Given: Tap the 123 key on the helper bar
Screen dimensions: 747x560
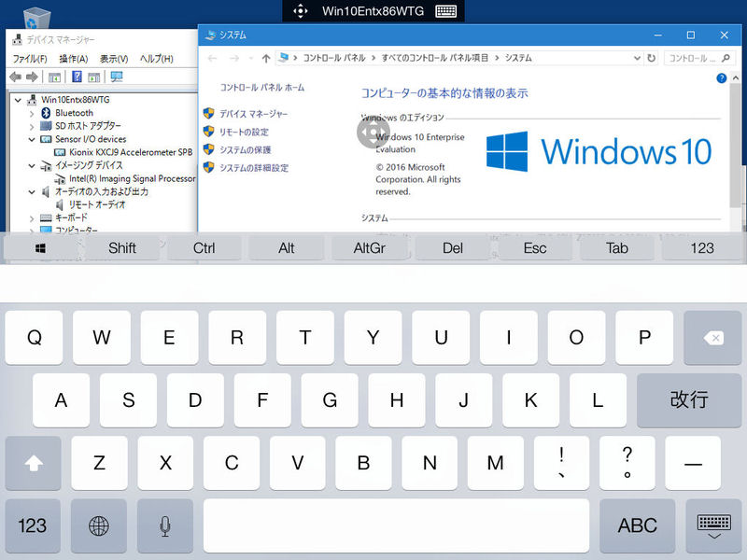Looking at the screenshot, I should click(702, 248).
